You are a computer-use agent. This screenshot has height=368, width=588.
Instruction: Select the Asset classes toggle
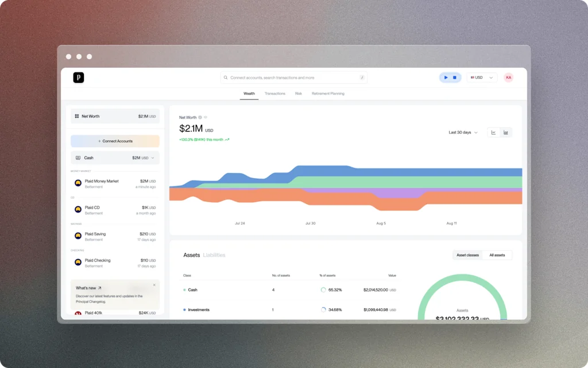tap(467, 255)
